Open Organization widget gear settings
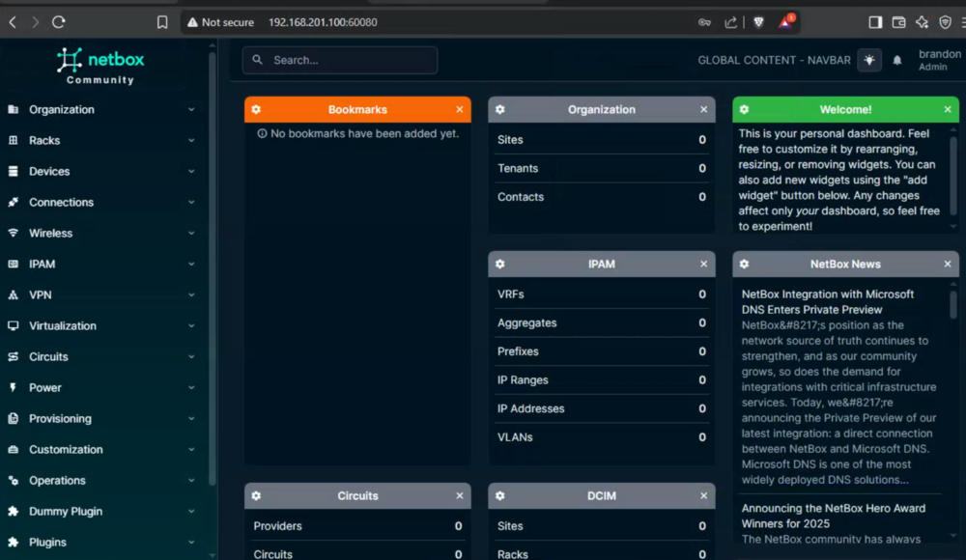The image size is (966, 560). pos(500,110)
